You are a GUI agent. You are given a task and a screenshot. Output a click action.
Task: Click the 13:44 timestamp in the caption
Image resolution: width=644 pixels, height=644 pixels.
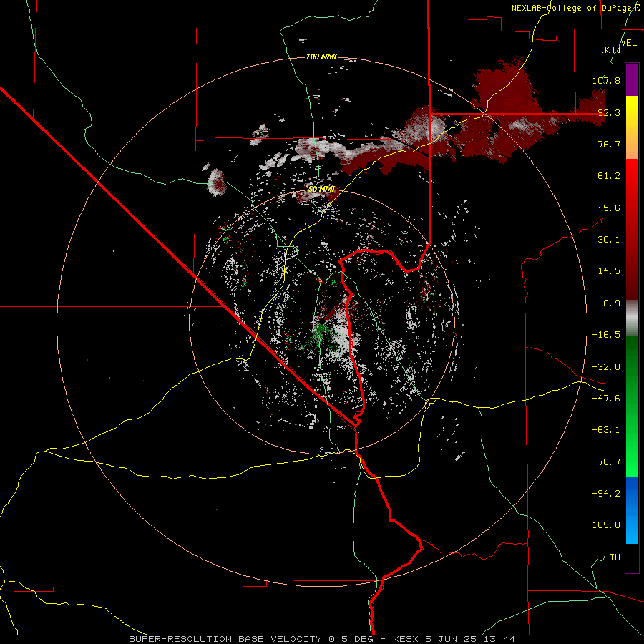[x=498, y=639]
